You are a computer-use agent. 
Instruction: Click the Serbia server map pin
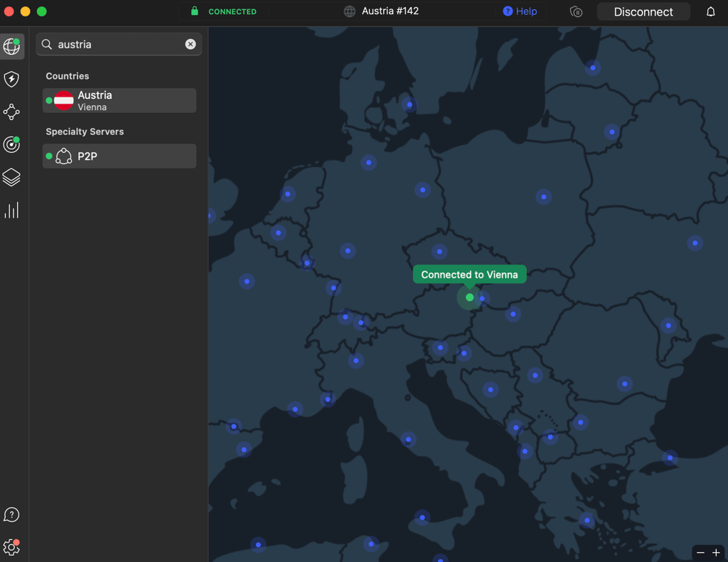tap(535, 375)
